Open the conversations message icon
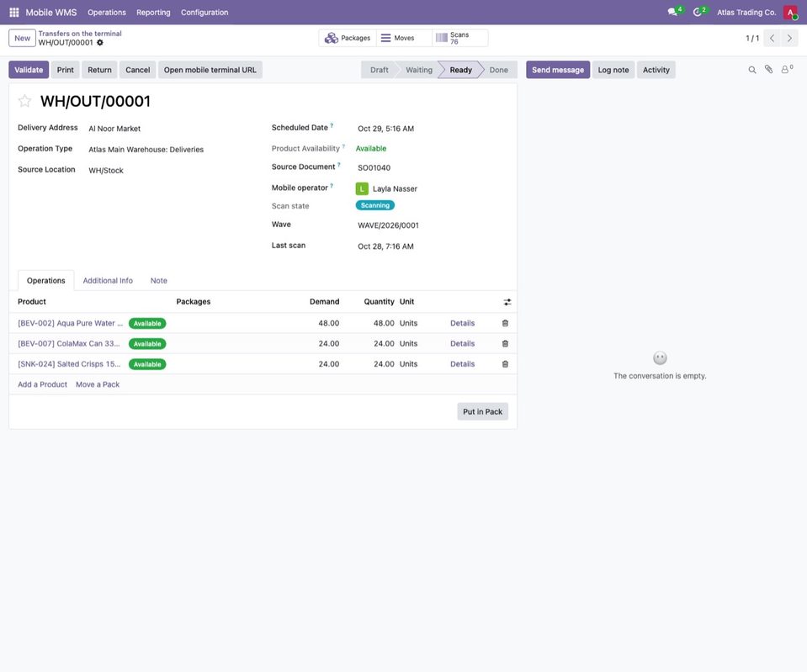Screen dimensions: 807x672 point(674,12)
